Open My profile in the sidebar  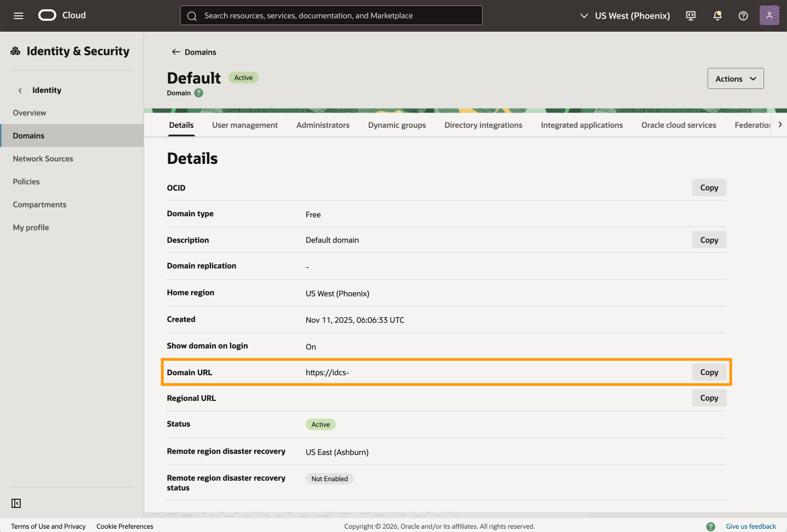tap(72, 228)
